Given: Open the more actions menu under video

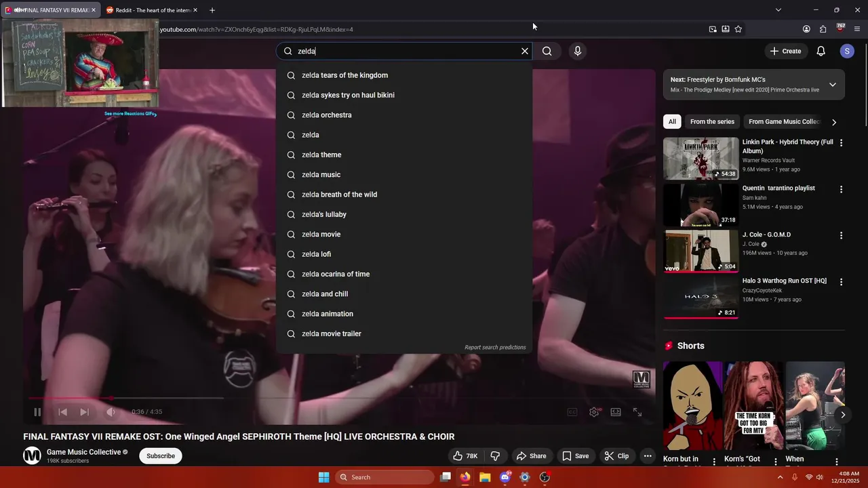Looking at the screenshot, I should point(648,456).
